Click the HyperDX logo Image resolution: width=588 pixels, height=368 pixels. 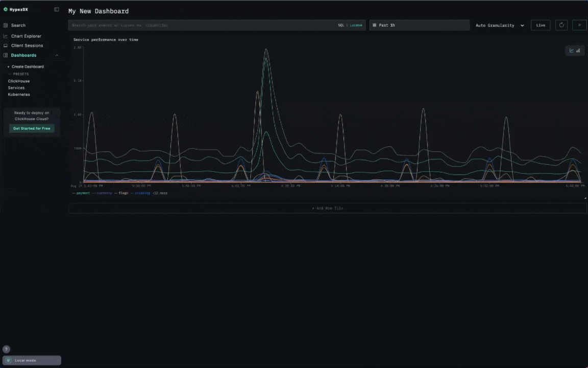point(16,10)
